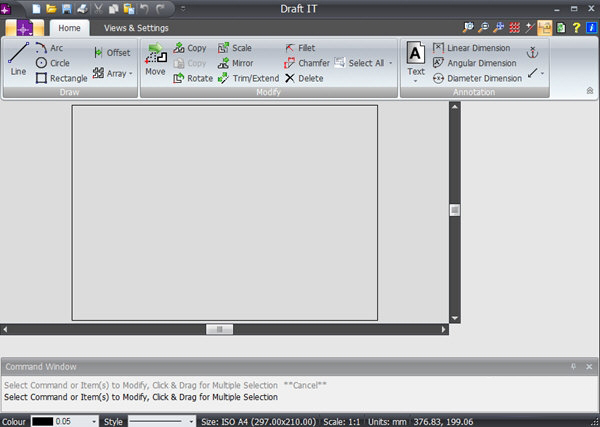600x427 pixels.
Task: Click the horizontal scrollbar thumb
Action: [218, 328]
